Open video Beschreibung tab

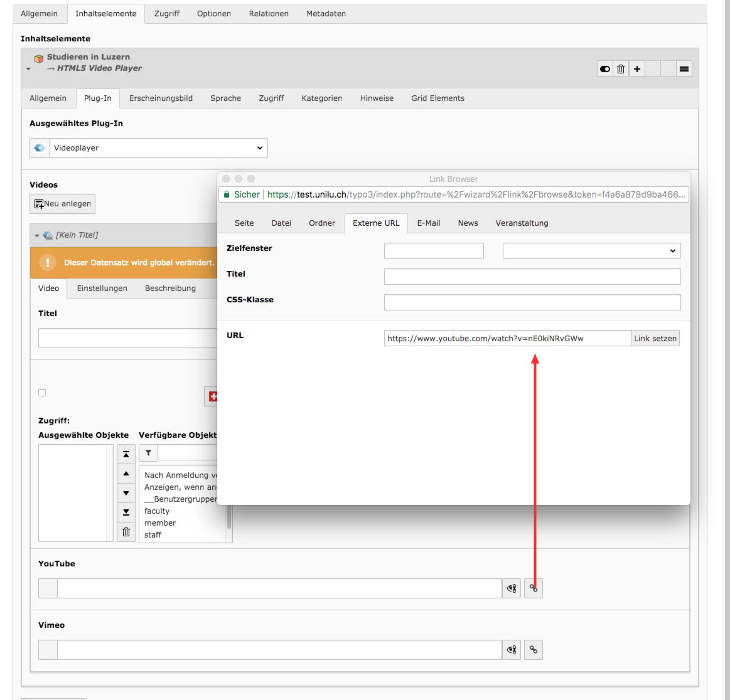tap(170, 289)
